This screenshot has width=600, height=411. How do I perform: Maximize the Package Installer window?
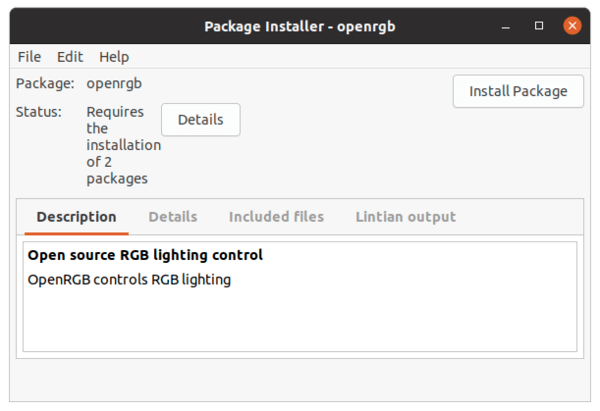[539, 26]
